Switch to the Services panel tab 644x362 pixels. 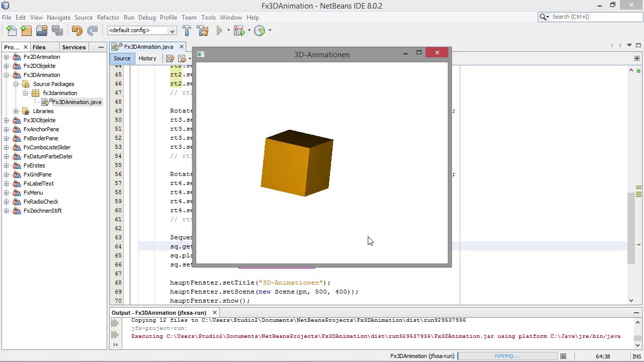pos(74,47)
